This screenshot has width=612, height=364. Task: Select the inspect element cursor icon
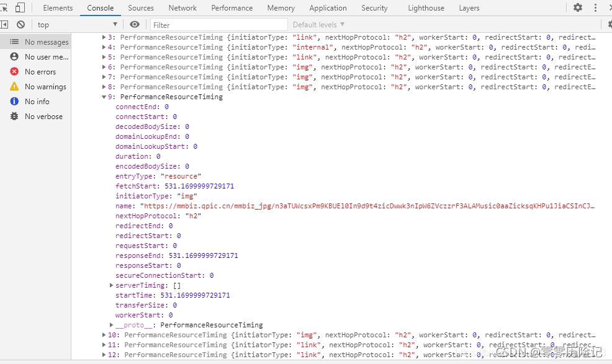pos(4,8)
